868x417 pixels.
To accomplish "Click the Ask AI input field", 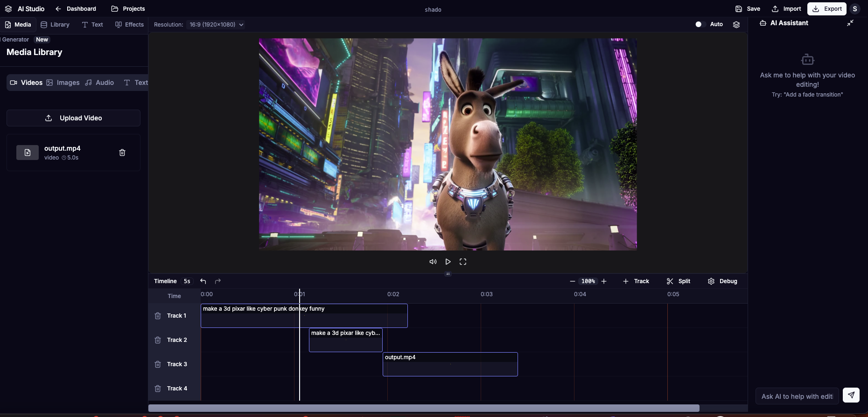I will pyautogui.click(x=797, y=396).
